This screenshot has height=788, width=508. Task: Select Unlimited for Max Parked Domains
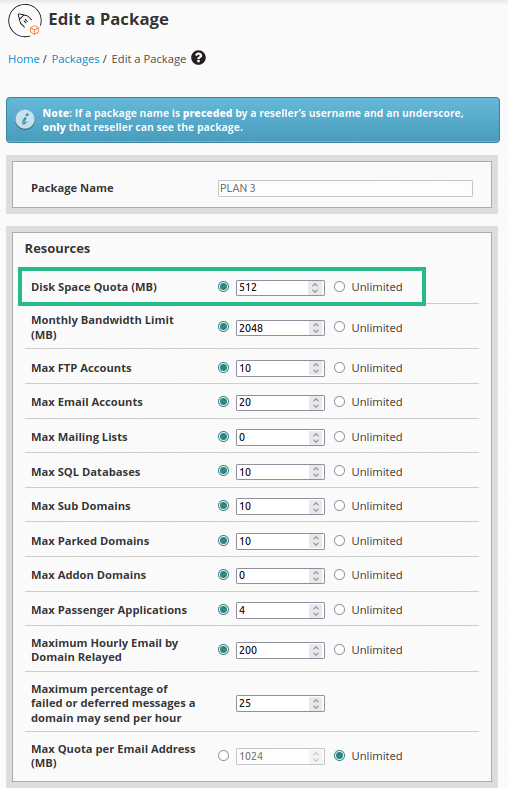[x=340, y=540]
